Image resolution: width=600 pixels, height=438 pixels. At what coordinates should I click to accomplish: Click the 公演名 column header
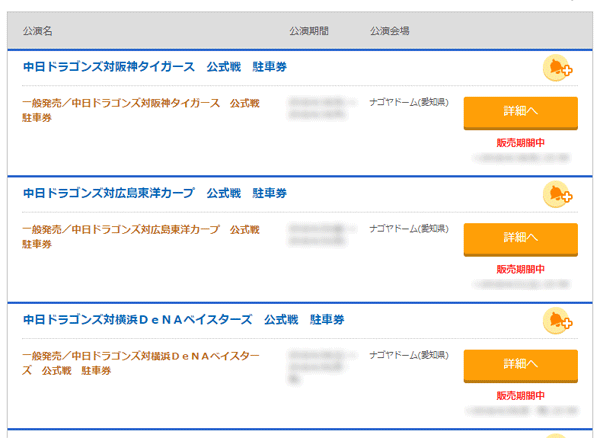pyautogui.click(x=37, y=31)
